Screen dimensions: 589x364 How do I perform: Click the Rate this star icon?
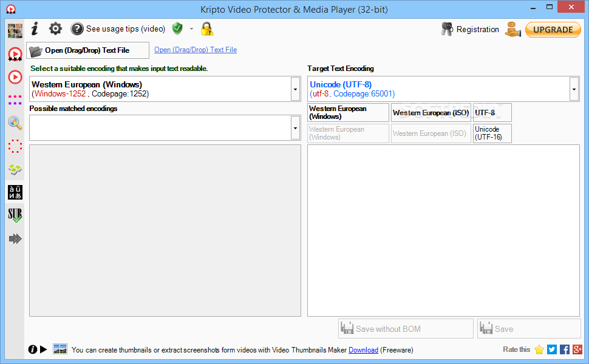(539, 349)
